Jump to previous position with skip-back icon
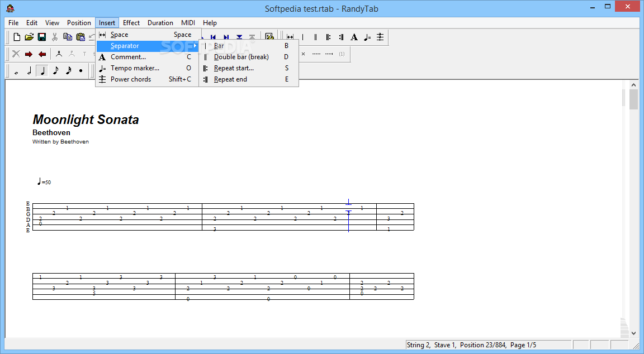Viewport: 644px width, 354px height. [x=213, y=37]
